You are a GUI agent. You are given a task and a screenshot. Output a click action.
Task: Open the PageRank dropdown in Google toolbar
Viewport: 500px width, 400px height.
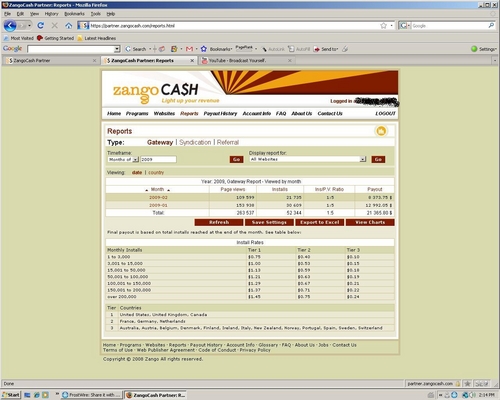(x=256, y=49)
